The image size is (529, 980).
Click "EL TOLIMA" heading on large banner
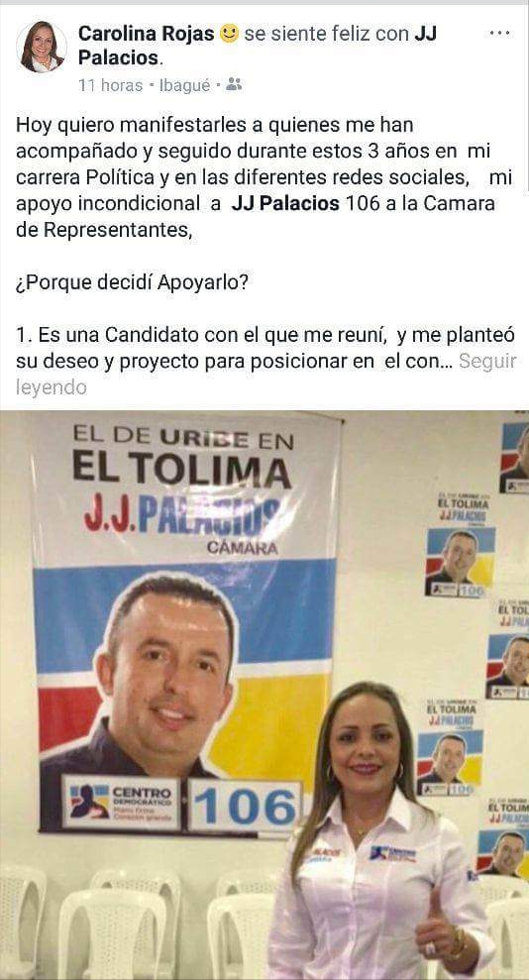181,470
